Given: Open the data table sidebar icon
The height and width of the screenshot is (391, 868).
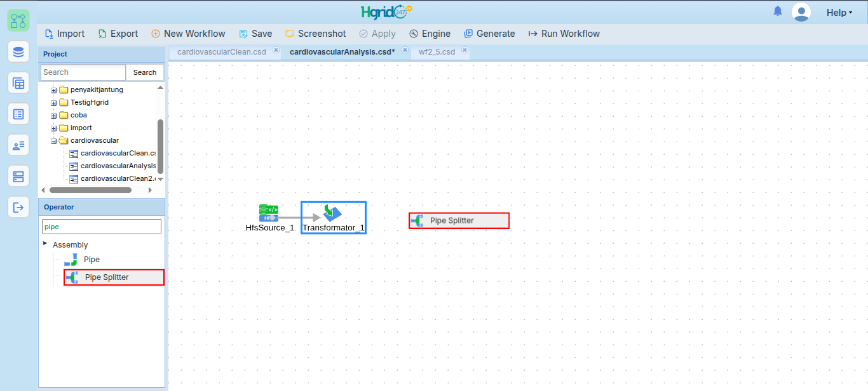Looking at the screenshot, I should click(18, 83).
